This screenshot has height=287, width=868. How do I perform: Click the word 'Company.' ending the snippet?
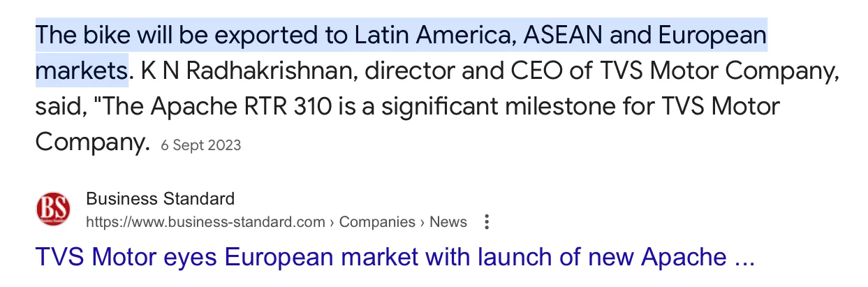point(92,143)
